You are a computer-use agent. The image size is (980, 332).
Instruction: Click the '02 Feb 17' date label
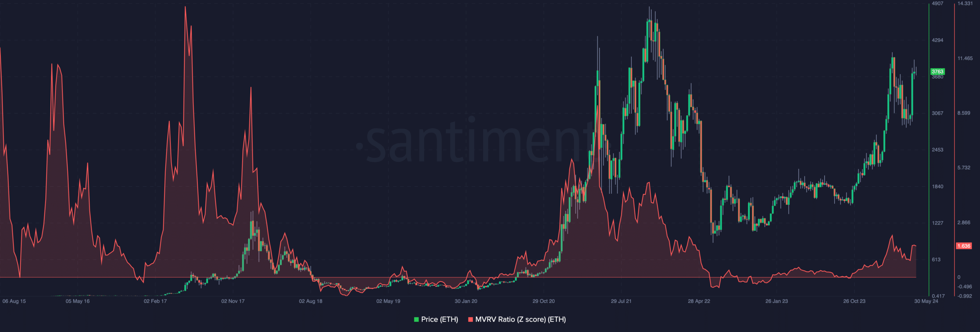155,301
